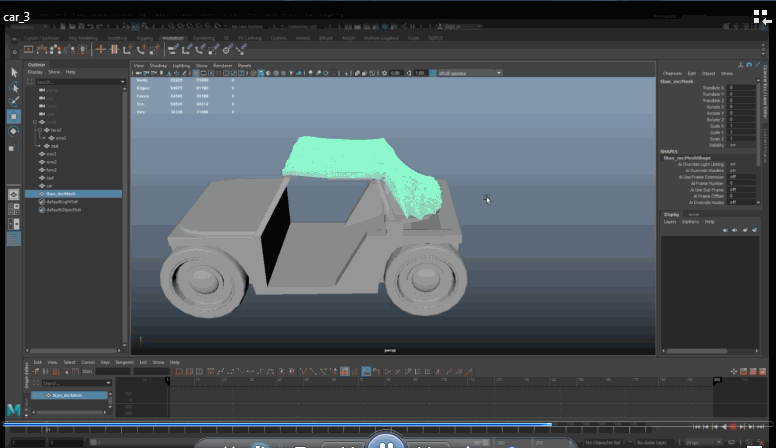Select defaultLightSet in the Outliner
Screen dimensions: 776x448
[62, 202]
